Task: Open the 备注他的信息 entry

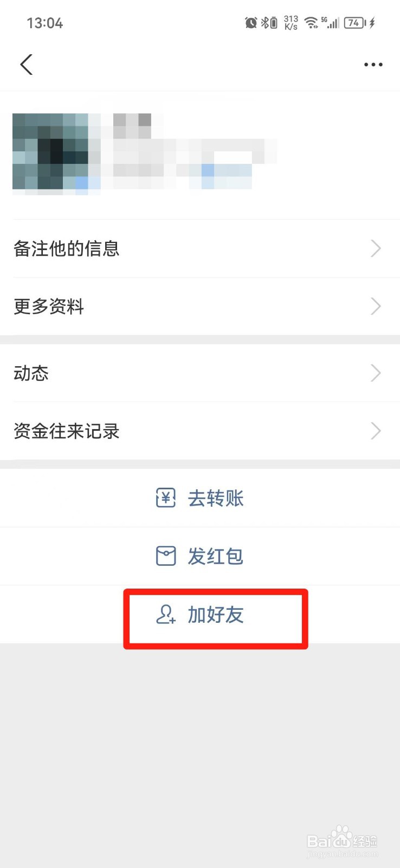Action: coord(200,248)
